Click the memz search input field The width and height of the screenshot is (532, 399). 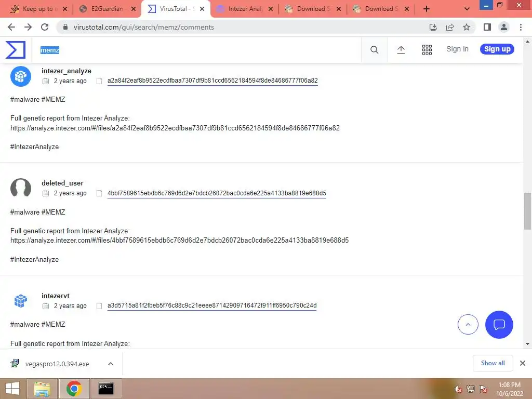pos(196,50)
